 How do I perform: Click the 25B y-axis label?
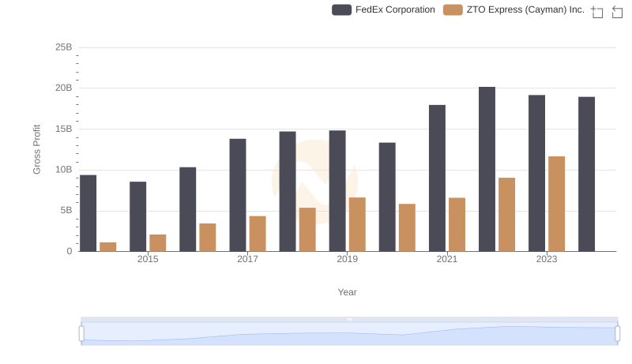click(x=64, y=47)
